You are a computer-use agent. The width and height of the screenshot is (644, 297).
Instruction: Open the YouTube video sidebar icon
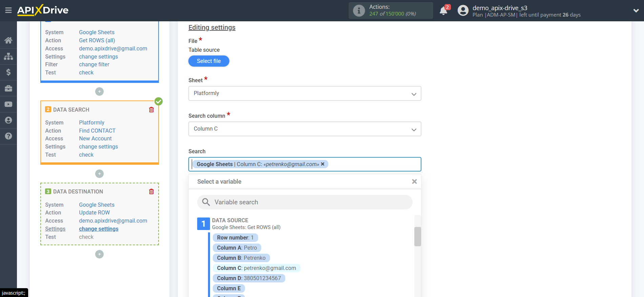(x=8, y=104)
